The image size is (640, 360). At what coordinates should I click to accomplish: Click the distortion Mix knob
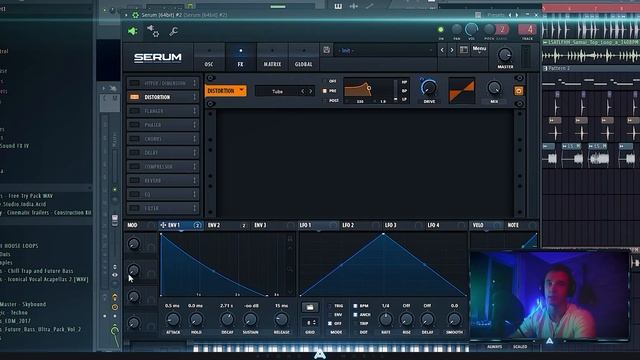494,88
